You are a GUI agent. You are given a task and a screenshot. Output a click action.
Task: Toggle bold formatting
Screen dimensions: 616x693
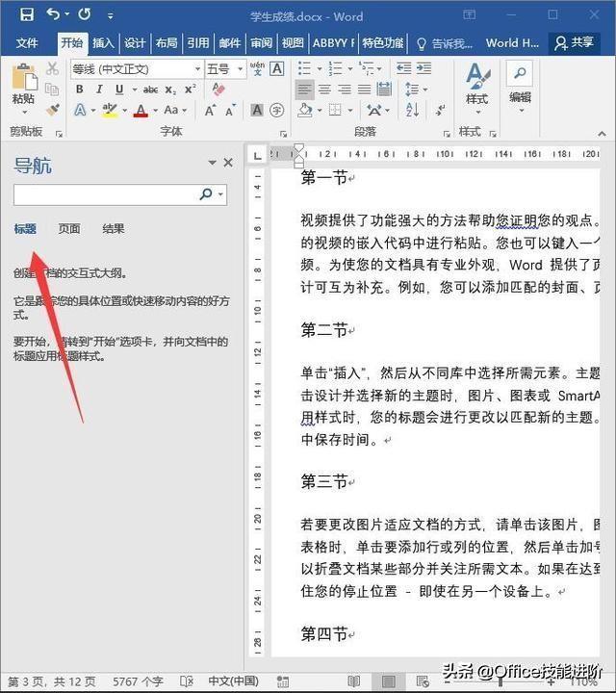click(80, 90)
